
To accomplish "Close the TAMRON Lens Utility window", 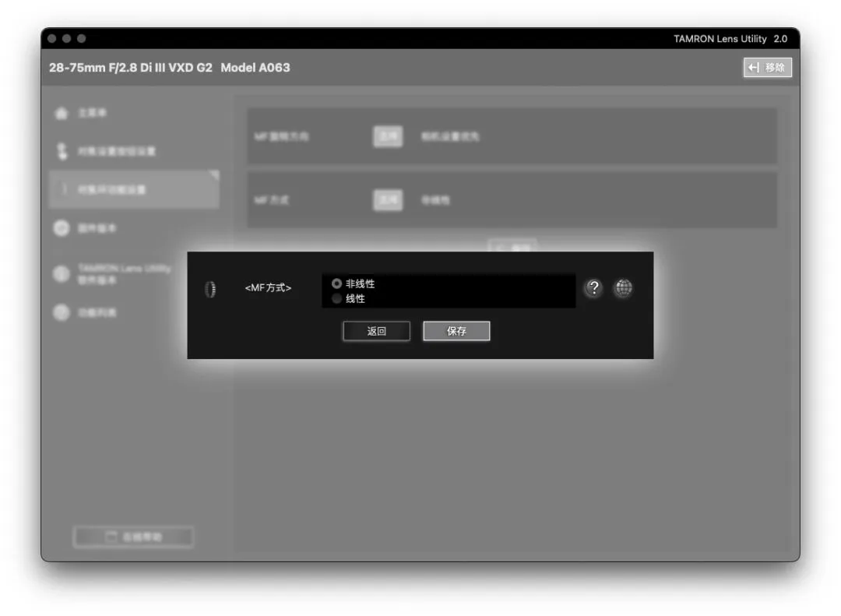I will coord(52,39).
